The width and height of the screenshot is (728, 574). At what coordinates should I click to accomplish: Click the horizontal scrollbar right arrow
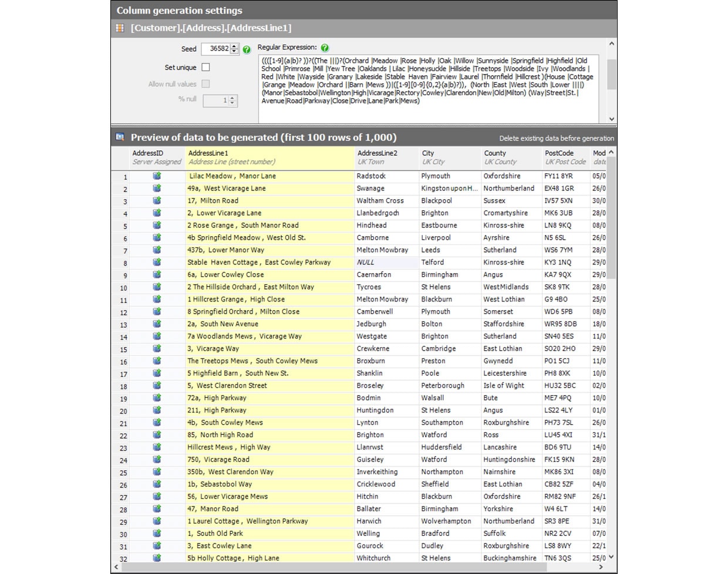pyautogui.click(x=601, y=568)
